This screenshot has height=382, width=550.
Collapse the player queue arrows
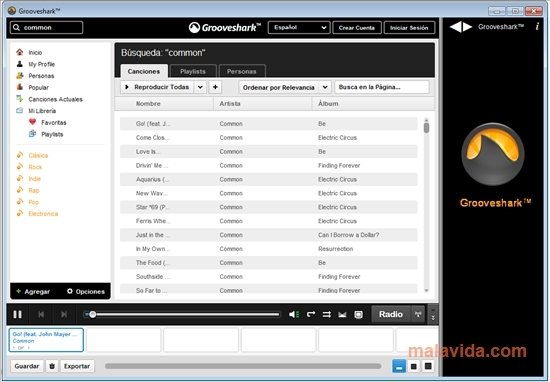(x=433, y=314)
